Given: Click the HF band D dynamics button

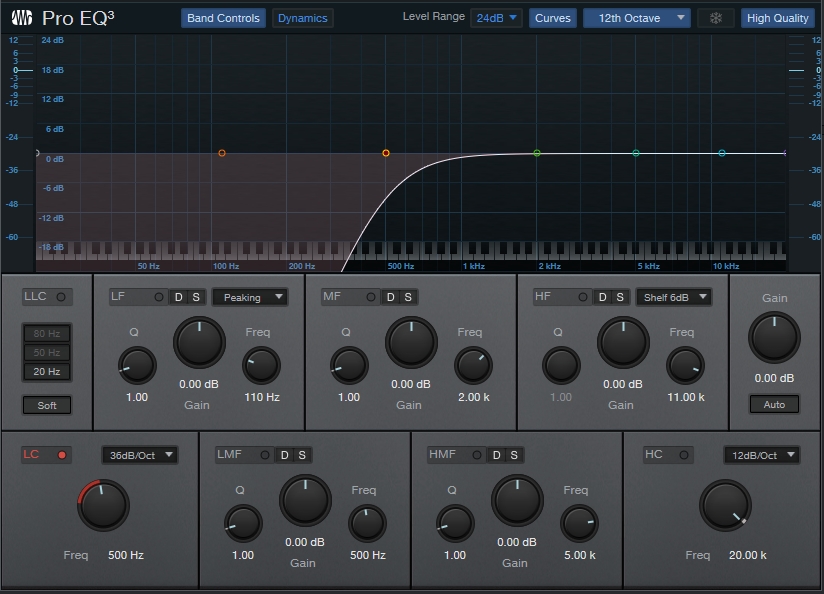Looking at the screenshot, I should point(603,297).
